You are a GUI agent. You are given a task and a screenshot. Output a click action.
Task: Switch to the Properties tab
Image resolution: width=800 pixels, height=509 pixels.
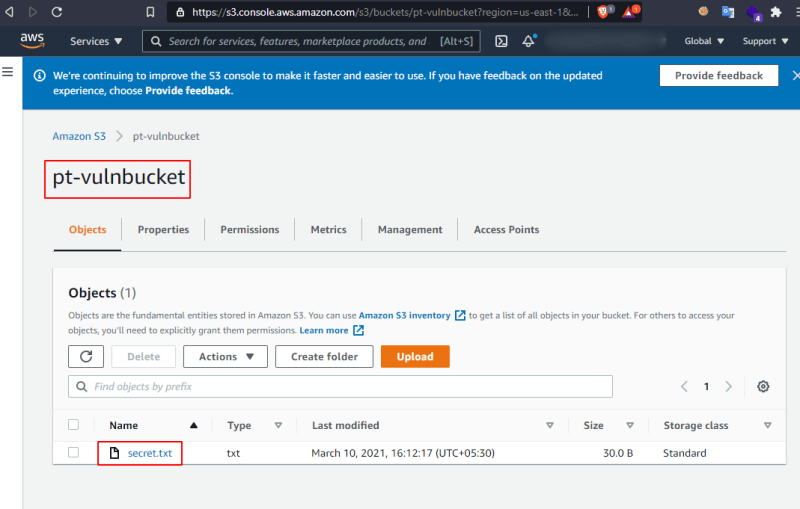pyautogui.click(x=163, y=230)
